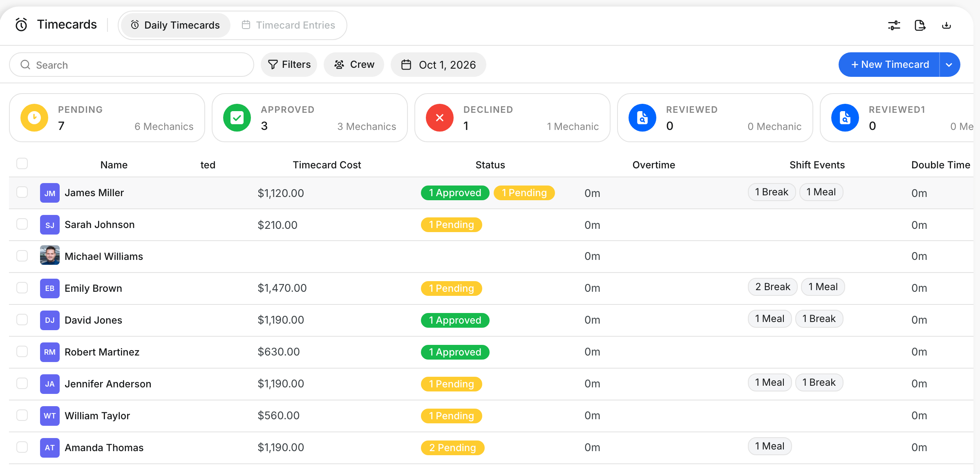The width and height of the screenshot is (980, 474).
Task: Check the William Taylor row checkbox
Action: tap(22, 415)
